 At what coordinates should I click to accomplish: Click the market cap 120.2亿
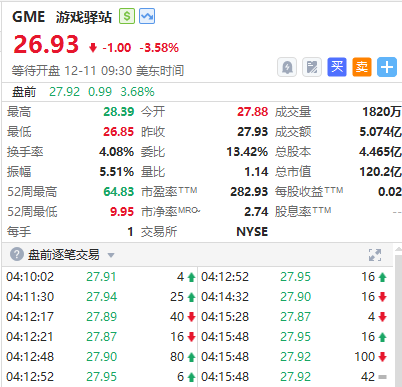[380, 172]
